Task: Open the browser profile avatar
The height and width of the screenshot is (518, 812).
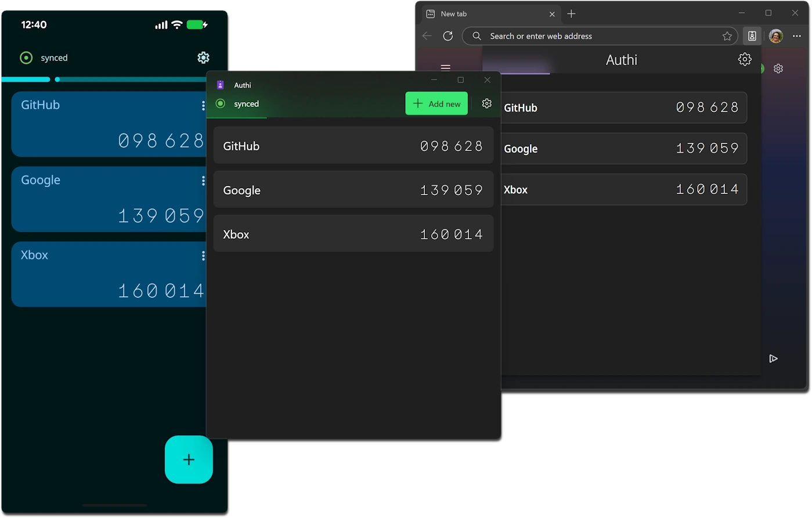Action: coord(776,36)
